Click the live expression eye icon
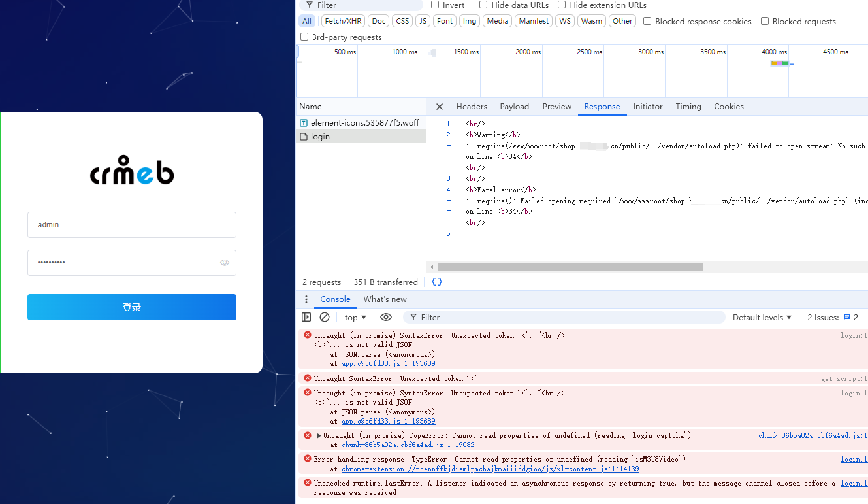Image resolution: width=868 pixels, height=504 pixels. click(386, 317)
